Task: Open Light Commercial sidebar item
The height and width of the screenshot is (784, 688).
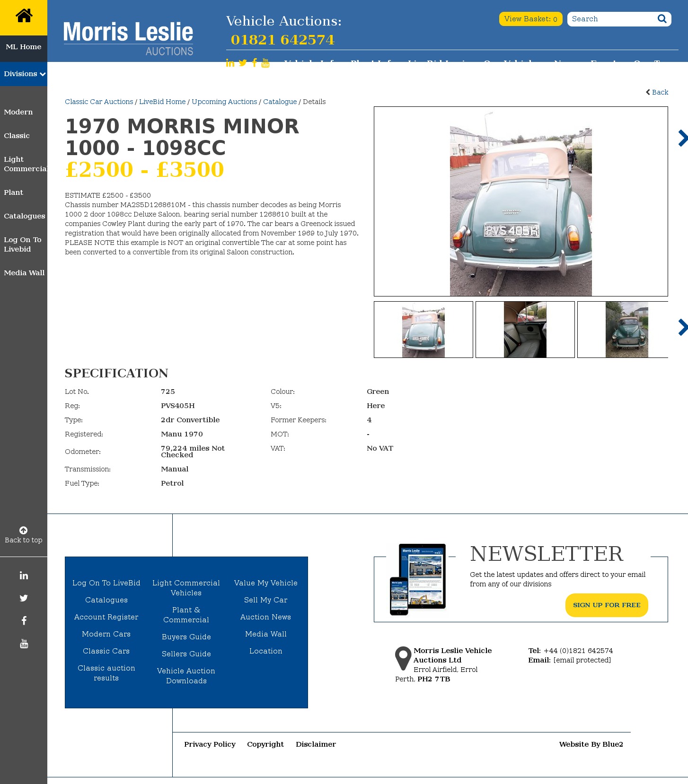Action: (26, 164)
